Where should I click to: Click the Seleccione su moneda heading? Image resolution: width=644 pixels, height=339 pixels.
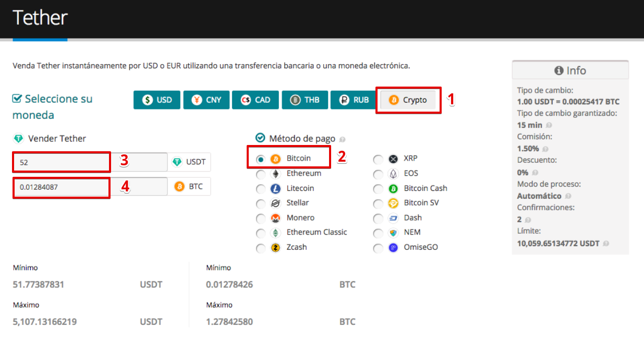pyautogui.click(x=52, y=106)
